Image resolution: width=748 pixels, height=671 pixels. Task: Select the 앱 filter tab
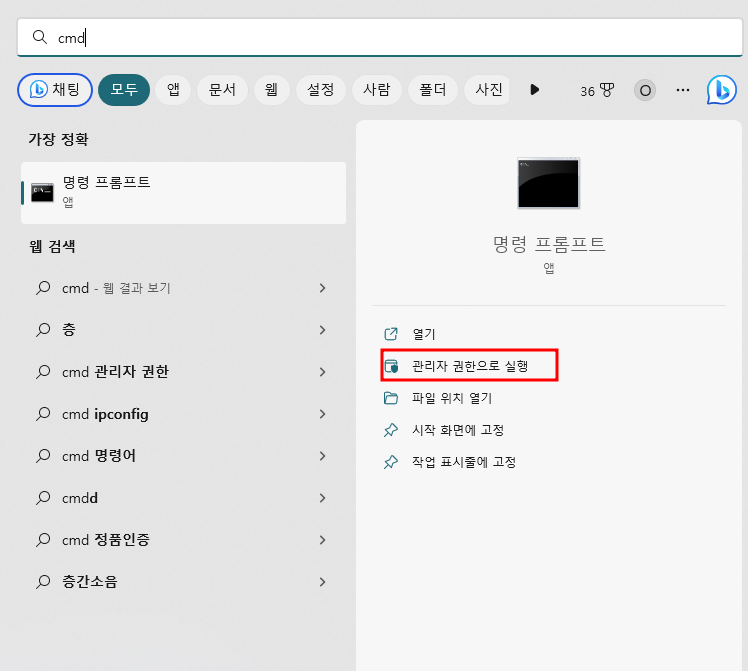pyautogui.click(x=173, y=90)
